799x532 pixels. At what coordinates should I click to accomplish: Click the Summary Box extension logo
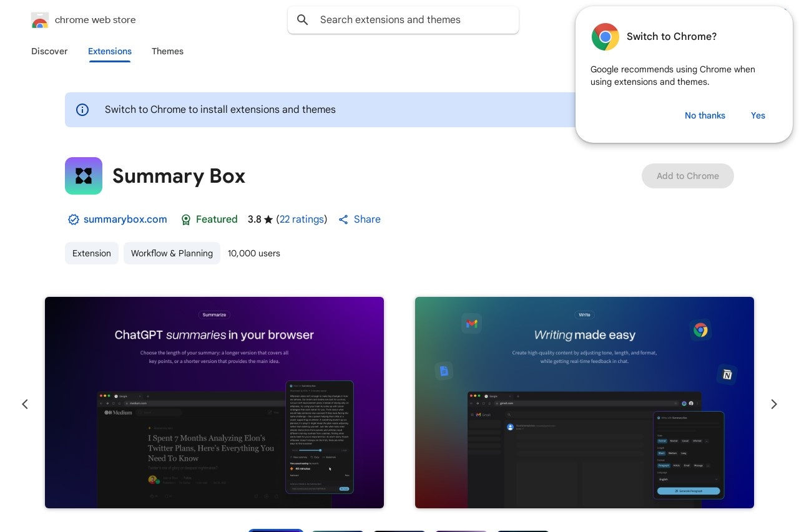tap(84, 176)
